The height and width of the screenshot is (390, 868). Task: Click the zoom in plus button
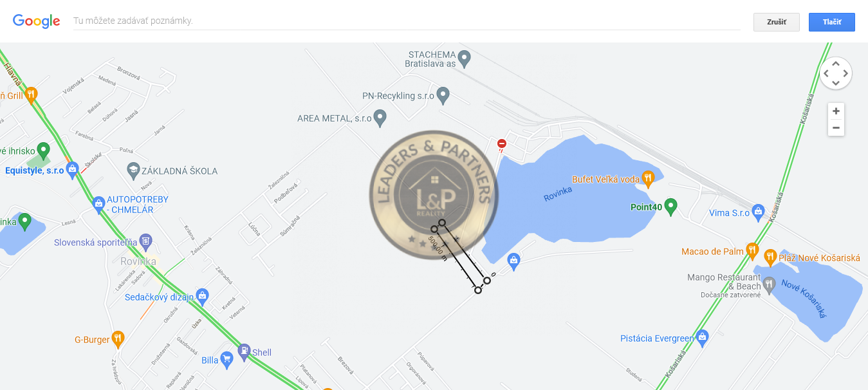point(836,111)
